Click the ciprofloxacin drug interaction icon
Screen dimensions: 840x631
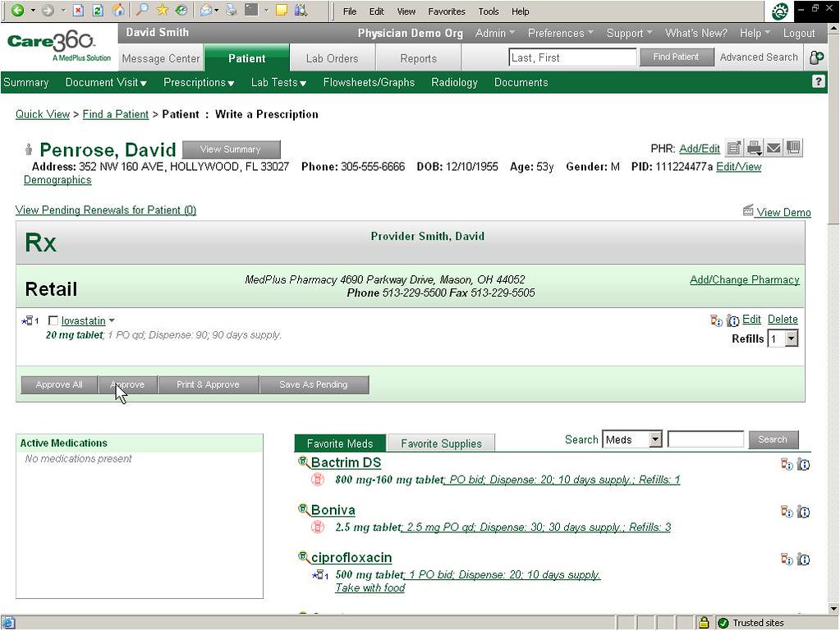coord(787,560)
